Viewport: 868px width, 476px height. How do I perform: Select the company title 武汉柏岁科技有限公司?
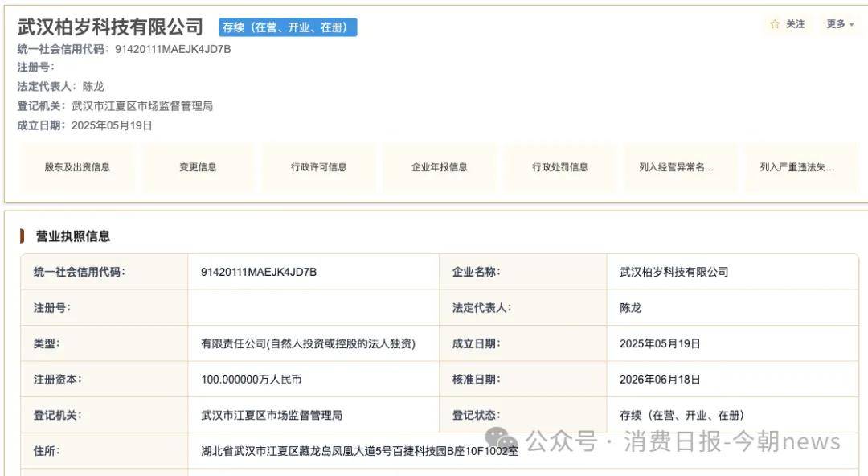[110, 27]
